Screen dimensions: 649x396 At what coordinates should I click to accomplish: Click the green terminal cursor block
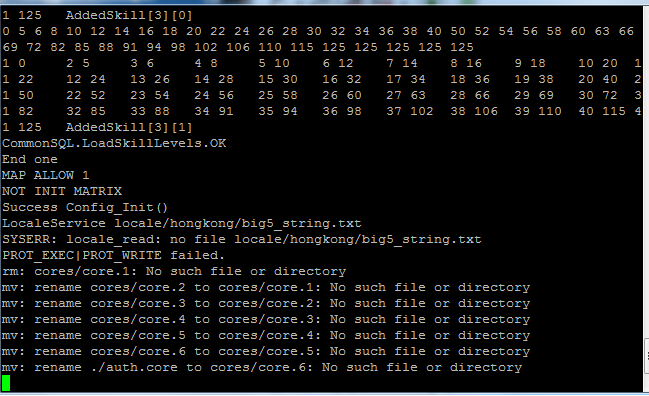pyautogui.click(x=6, y=383)
